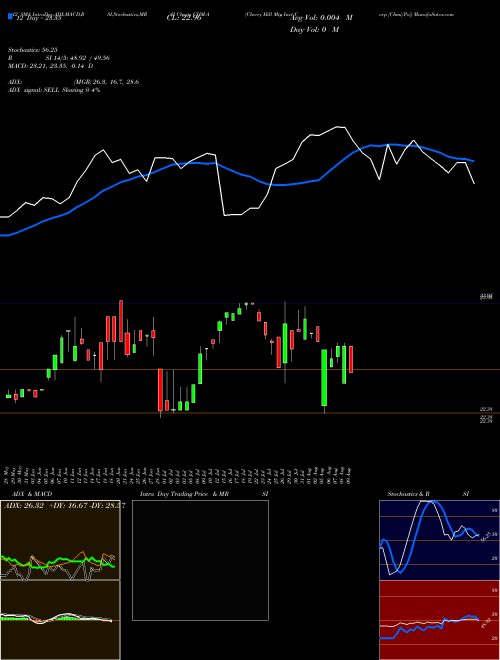500x660 pixels.
Task: Click the end of the blue SMA line
Action: coord(474,161)
